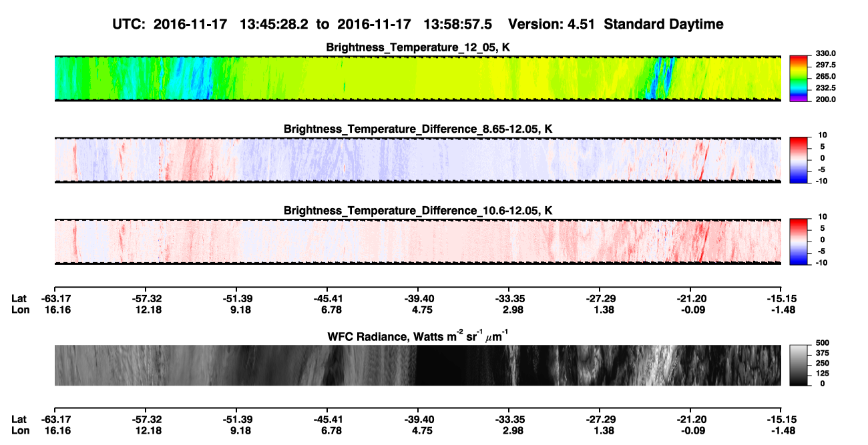
Task: Click the title "Brightness_Temperature_Difference_8.65-12.05, K"
Action: point(418,129)
